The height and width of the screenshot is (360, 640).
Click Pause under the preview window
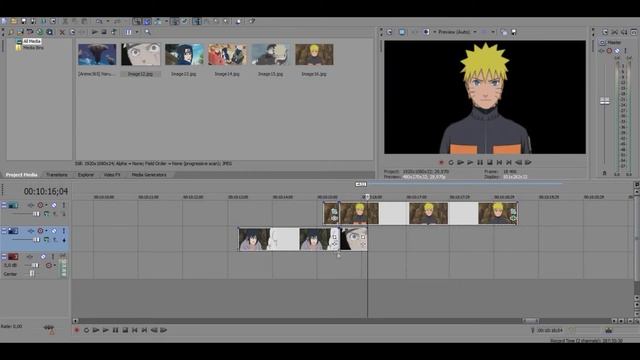click(x=480, y=162)
